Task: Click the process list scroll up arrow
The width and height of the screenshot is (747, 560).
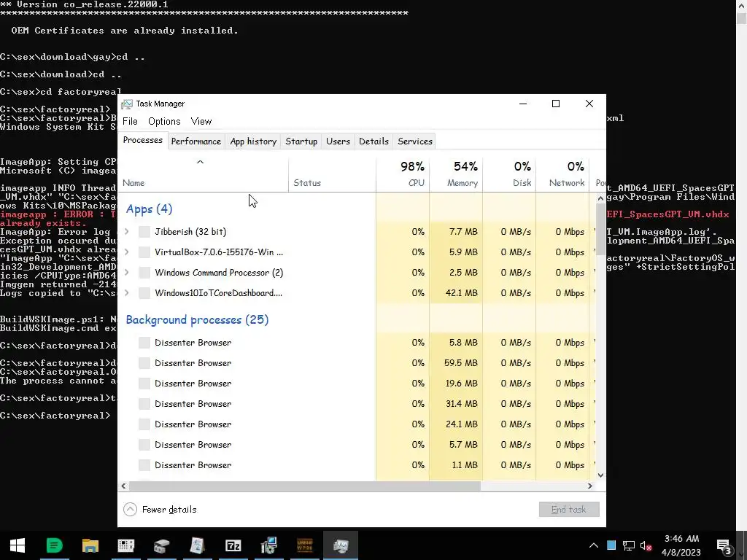Action: coord(600,198)
